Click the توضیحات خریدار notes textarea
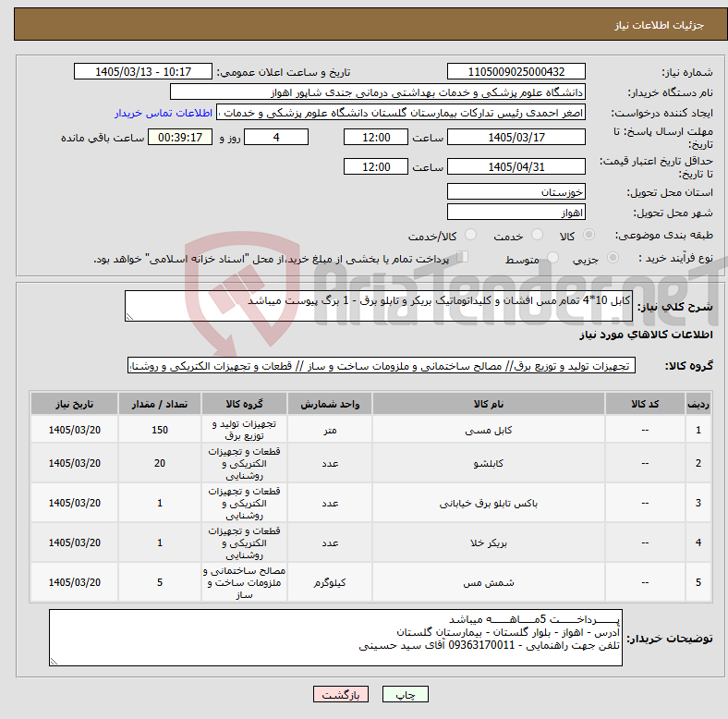The width and height of the screenshot is (728, 719). 335,638
